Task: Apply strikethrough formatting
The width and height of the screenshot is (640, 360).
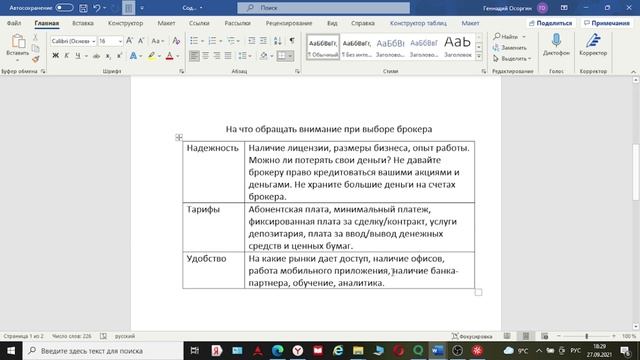Action: tap(96, 56)
